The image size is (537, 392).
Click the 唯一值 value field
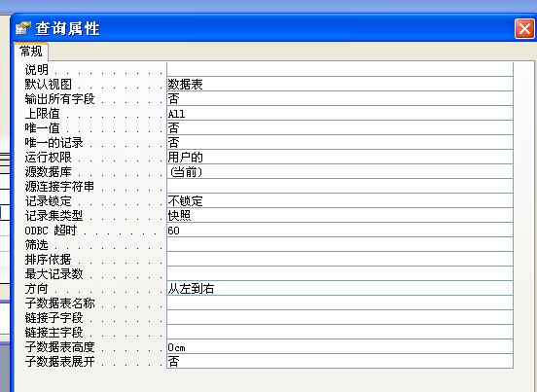pos(340,128)
